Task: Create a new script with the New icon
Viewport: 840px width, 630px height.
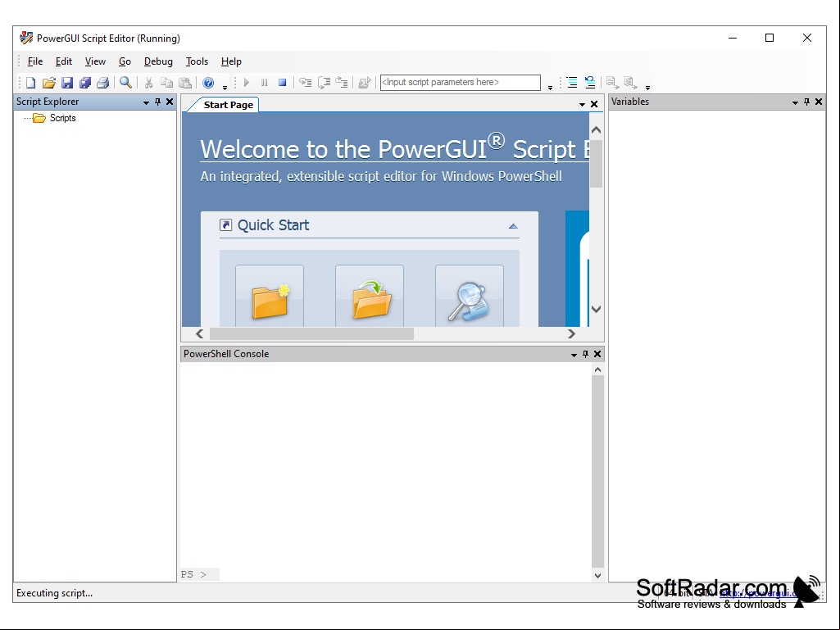Action: tap(30, 83)
